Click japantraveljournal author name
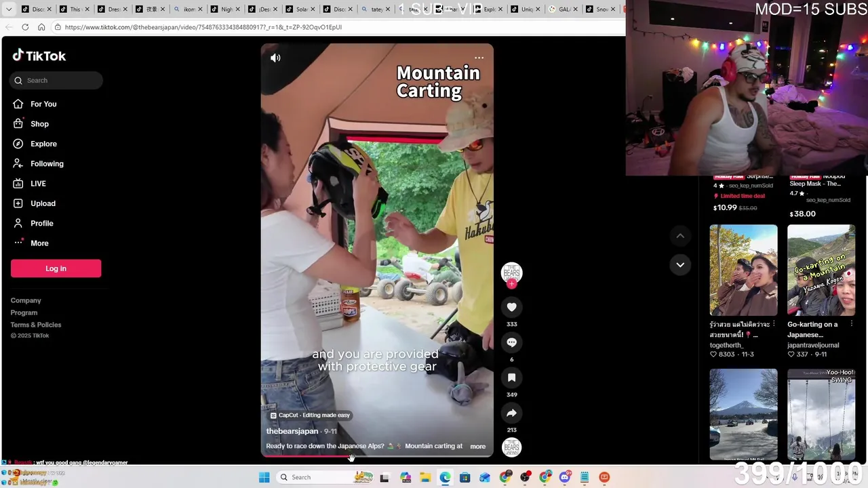The image size is (868, 488). (x=813, y=345)
